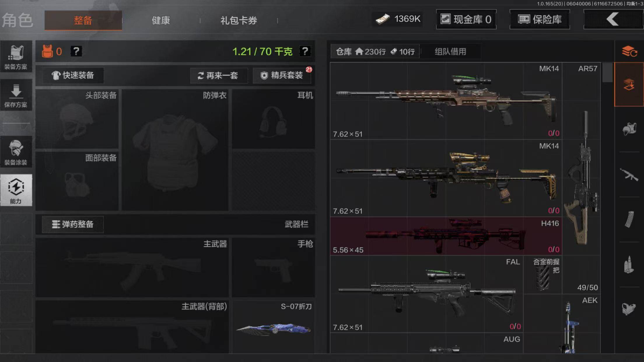This screenshot has width=644, height=362.
Task: Open the 保险库 safe vault
Action: (540, 20)
